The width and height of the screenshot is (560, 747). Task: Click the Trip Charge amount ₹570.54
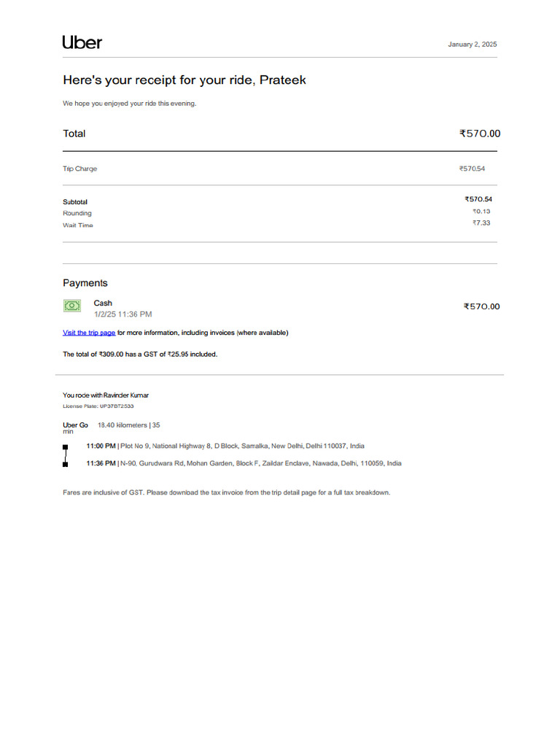pyautogui.click(x=472, y=169)
